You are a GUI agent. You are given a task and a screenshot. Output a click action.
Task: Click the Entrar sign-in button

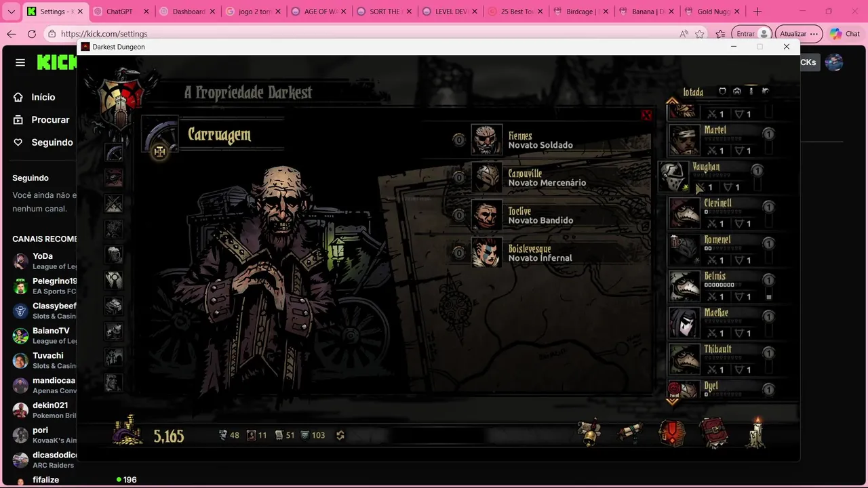tap(753, 34)
